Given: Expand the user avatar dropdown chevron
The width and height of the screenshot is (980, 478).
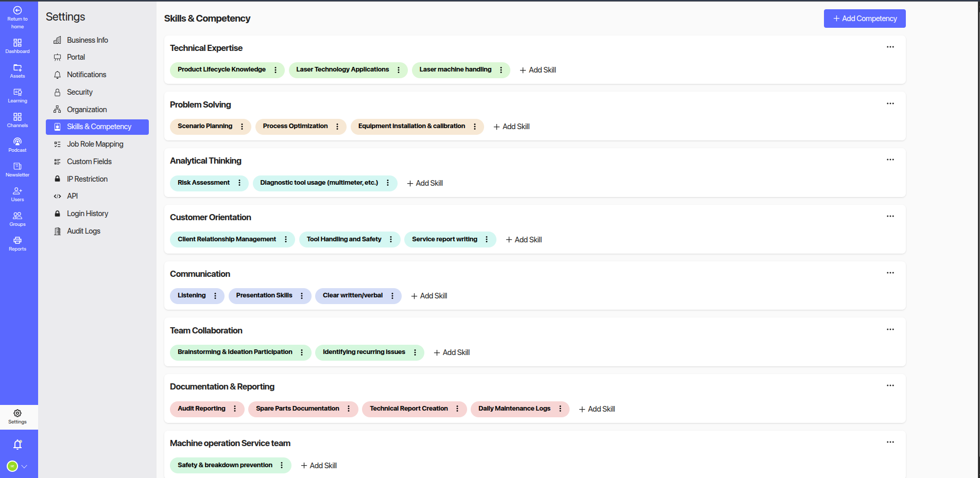Looking at the screenshot, I should 24,466.
